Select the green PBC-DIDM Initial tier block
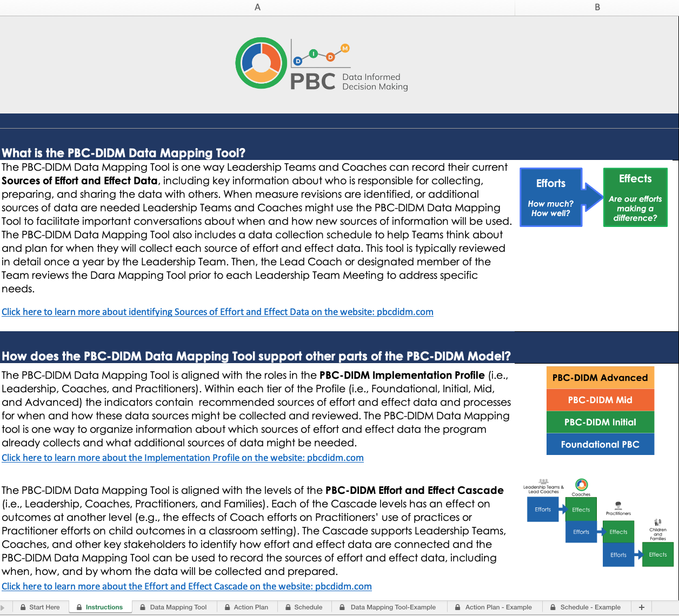This screenshot has height=616, width=679. point(600,422)
